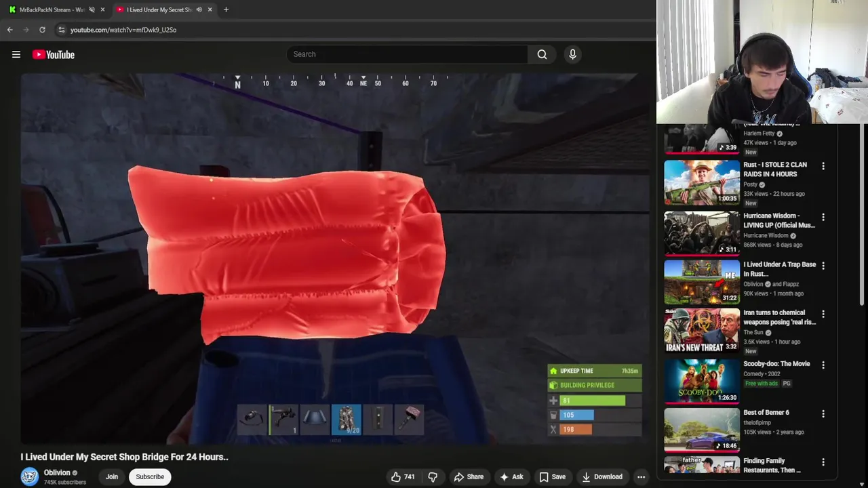Mute the MrBackPackN Stream tab audio icon
Screen dimensions: 868x488
(x=92, y=9)
